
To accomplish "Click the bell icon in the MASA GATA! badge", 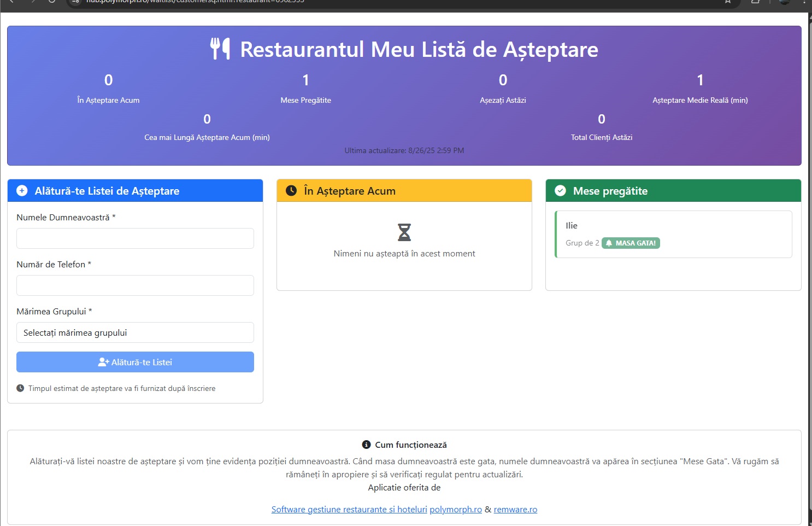I will (609, 243).
